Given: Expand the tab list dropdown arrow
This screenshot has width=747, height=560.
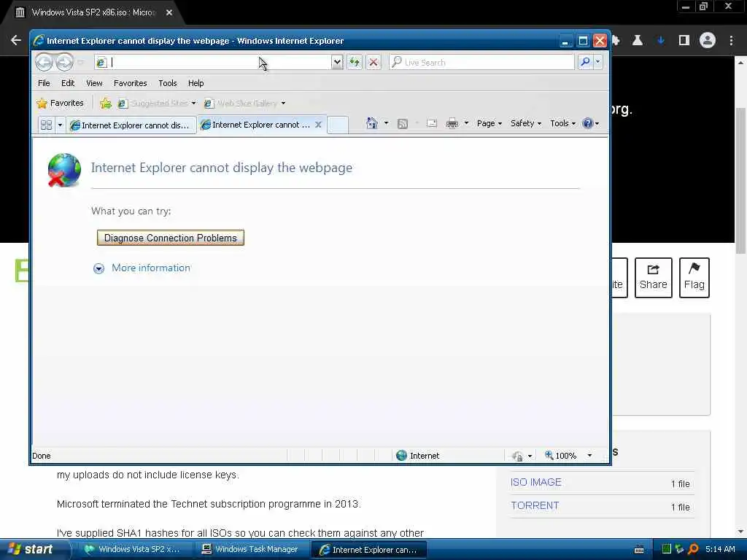Looking at the screenshot, I should tap(60, 125).
